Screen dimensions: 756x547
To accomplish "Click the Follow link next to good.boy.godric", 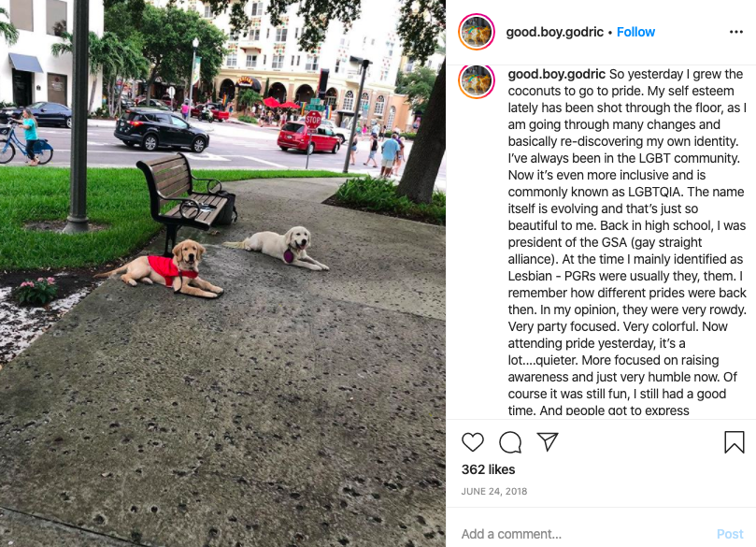I will point(635,32).
